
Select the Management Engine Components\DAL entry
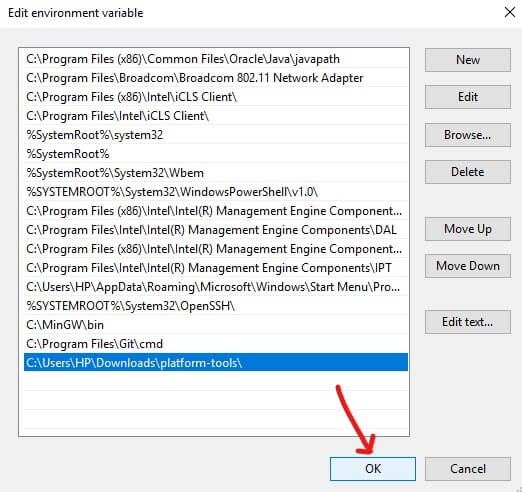(216, 230)
